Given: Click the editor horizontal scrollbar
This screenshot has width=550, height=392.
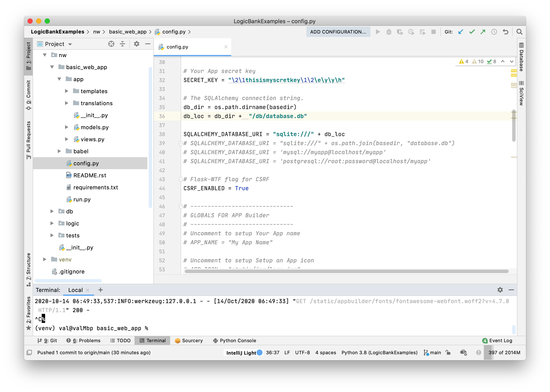Looking at the screenshot, I should tap(346, 271).
